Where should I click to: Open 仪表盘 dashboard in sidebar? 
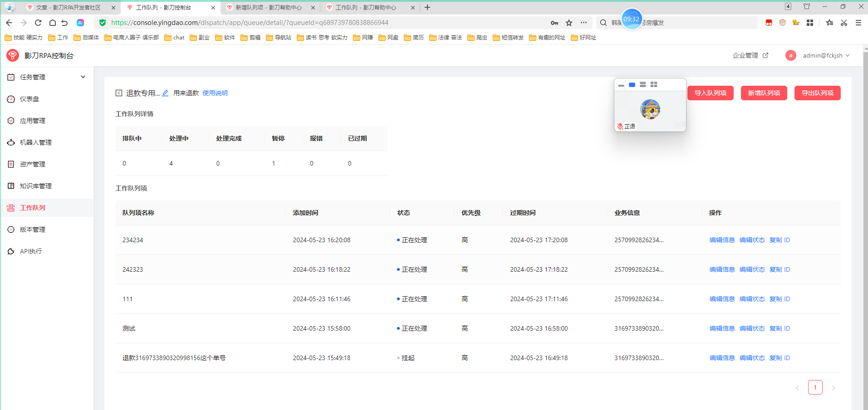[x=29, y=99]
